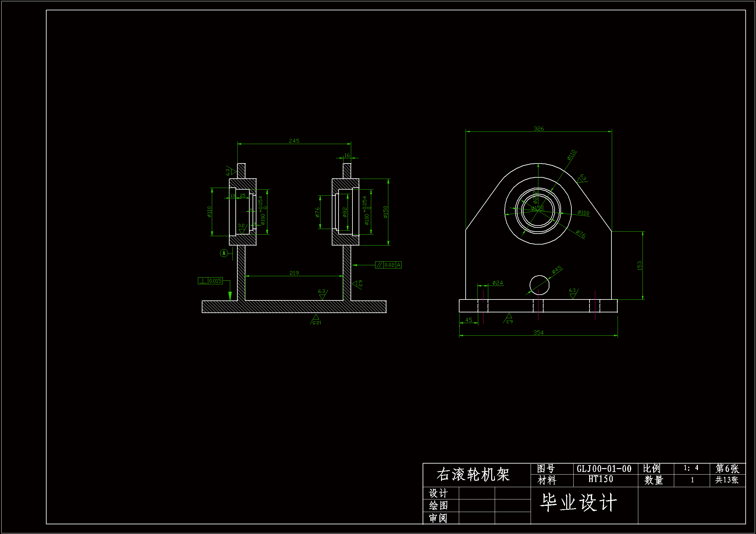Click the title text 右滚轮机架
This screenshot has height=534, width=756.
473,475
